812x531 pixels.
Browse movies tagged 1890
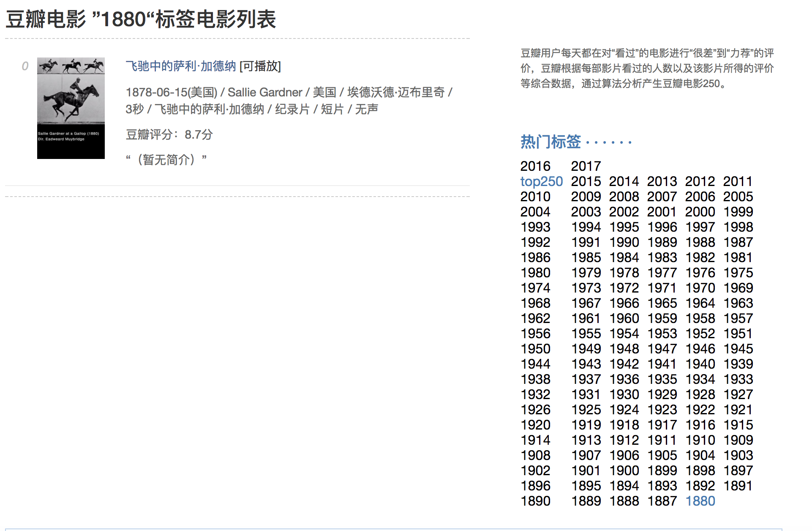point(535,501)
